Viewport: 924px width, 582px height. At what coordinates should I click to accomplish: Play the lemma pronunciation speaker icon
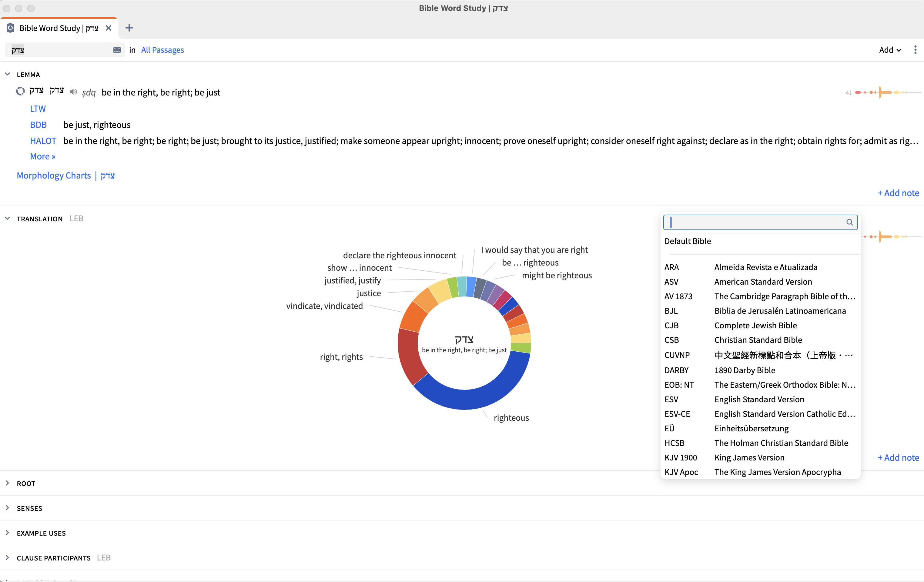coord(73,92)
